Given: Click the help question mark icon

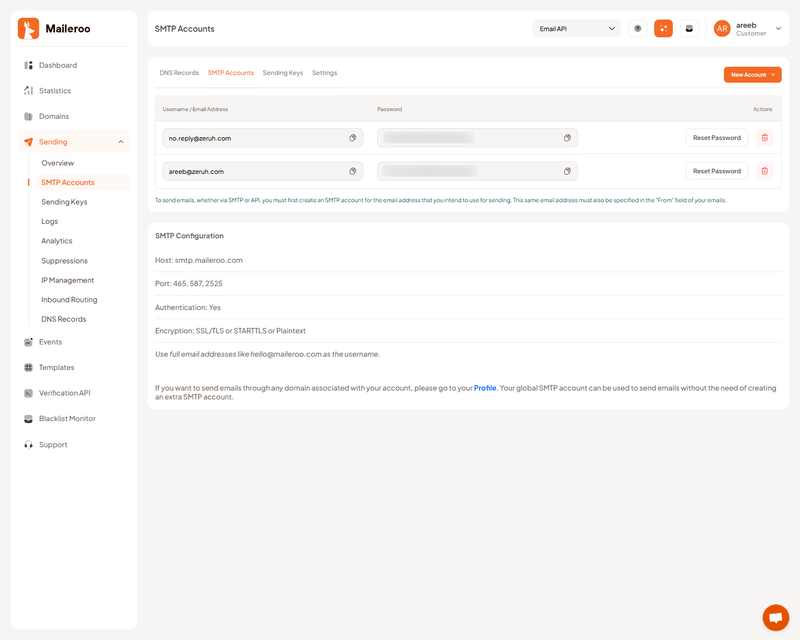Looking at the screenshot, I should point(638,29).
